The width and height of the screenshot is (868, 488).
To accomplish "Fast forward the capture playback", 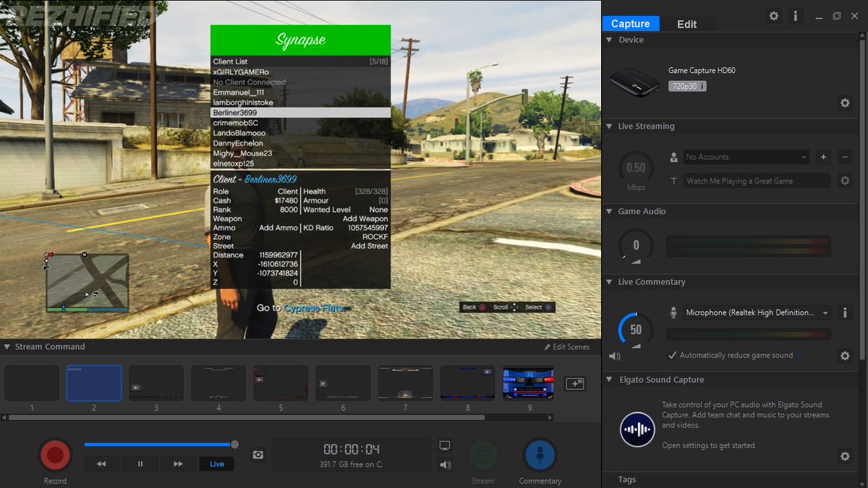I will [x=178, y=464].
